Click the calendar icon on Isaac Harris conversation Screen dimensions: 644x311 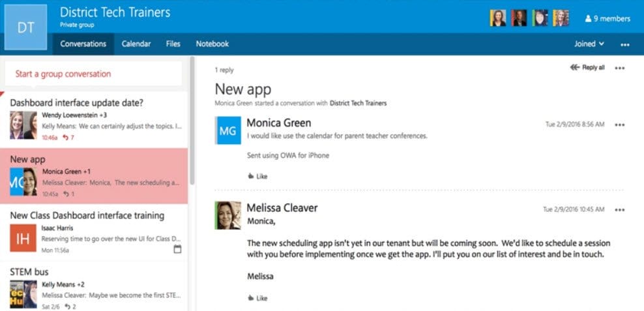[x=178, y=250]
